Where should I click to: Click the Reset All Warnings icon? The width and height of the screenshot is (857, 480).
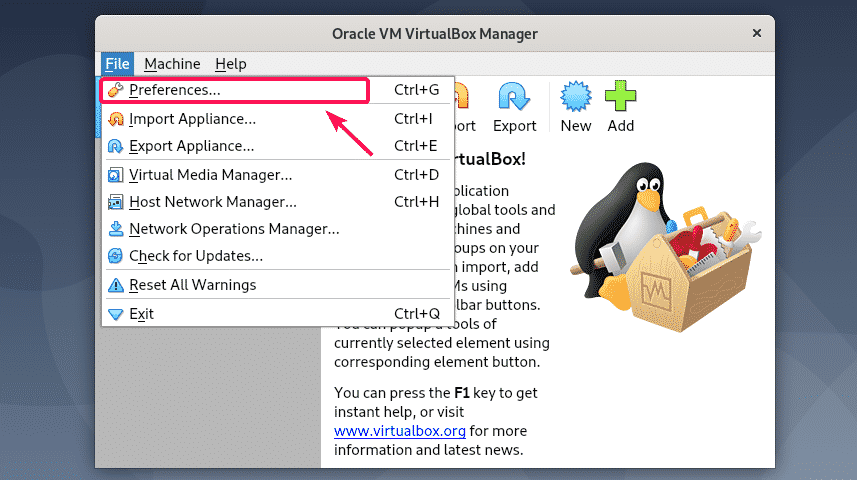(116, 285)
